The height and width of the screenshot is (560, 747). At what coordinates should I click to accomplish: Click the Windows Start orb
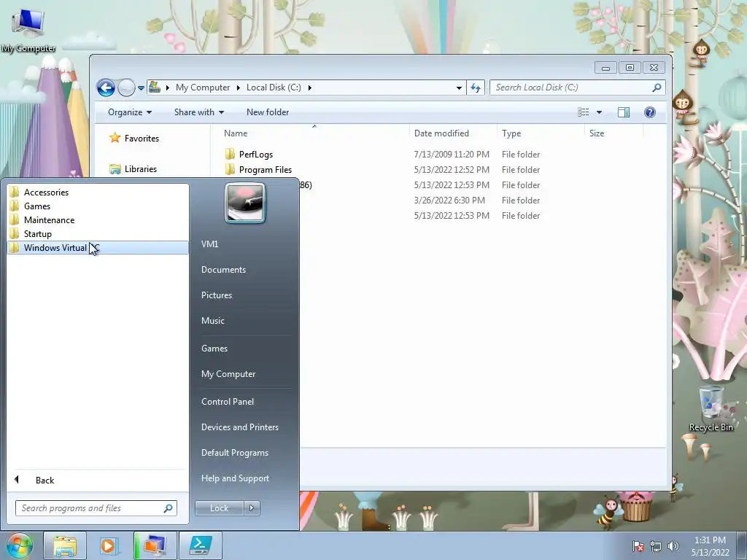(20, 545)
